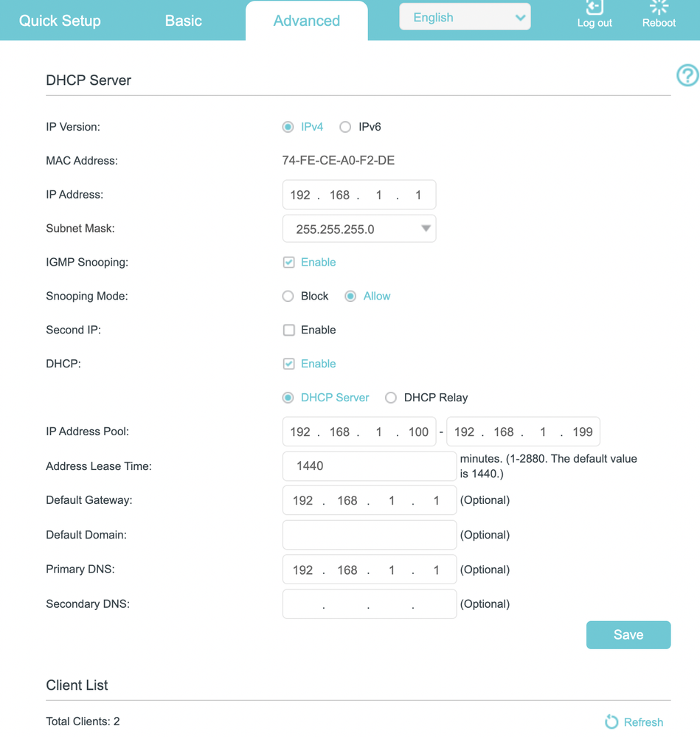Choose the DHCP Relay option
This screenshot has width=700, height=737.
391,398
